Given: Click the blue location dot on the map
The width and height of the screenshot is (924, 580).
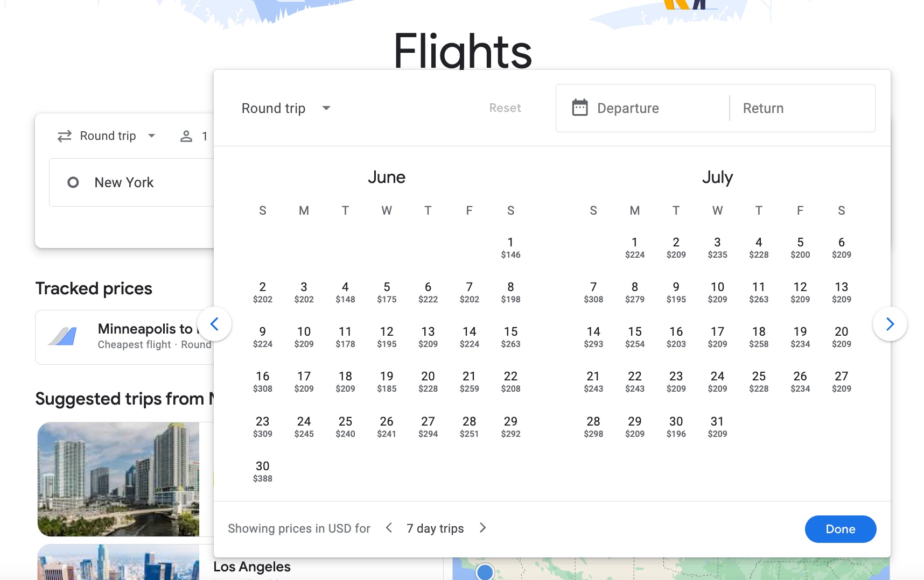Looking at the screenshot, I should tap(484, 572).
